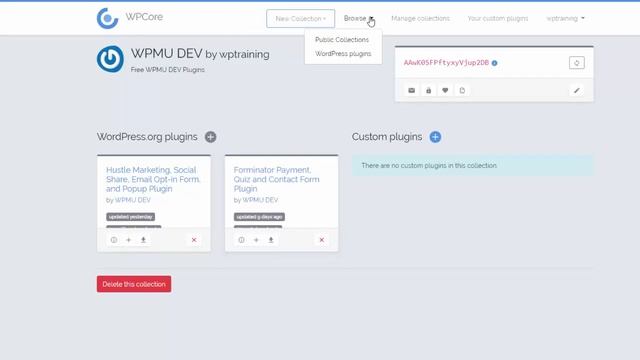Screen dimensions: 640x360
Task: Click the 'by wptraining' author text
Action: point(237,54)
